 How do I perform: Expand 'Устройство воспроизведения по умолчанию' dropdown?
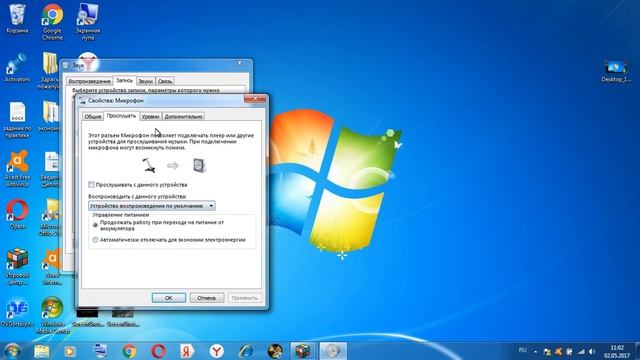click(x=151, y=206)
